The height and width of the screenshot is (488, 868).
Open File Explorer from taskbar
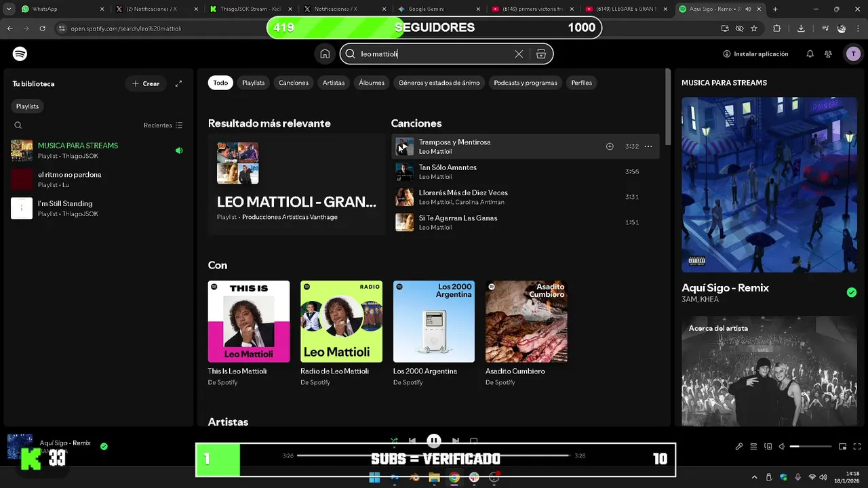[434, 478]
